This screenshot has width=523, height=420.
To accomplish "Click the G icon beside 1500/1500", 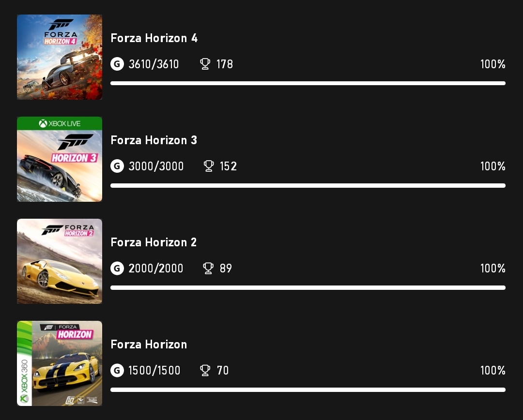I will 117,370.
